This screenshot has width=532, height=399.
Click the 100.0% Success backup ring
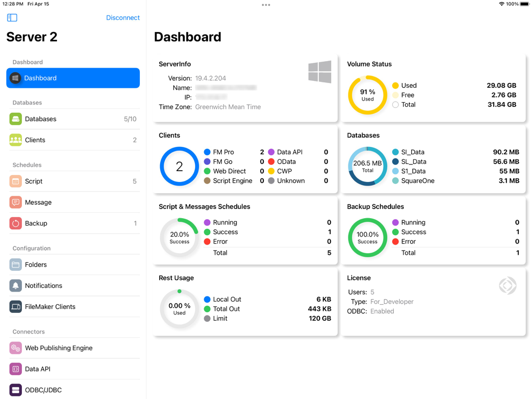pyautogui.click(x=368, y=237)
